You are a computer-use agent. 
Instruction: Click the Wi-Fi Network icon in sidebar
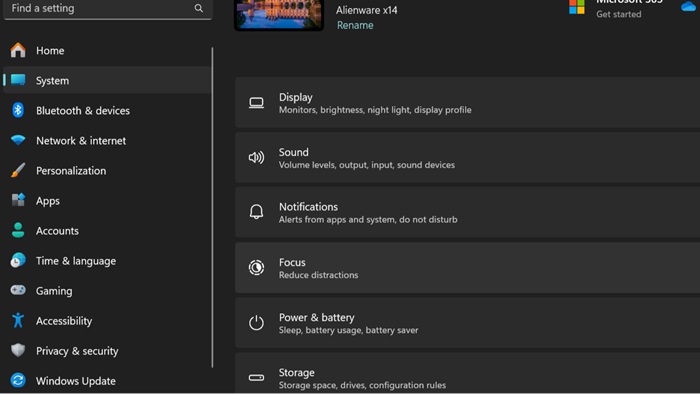pyautogui.click(x=18, y=140)
